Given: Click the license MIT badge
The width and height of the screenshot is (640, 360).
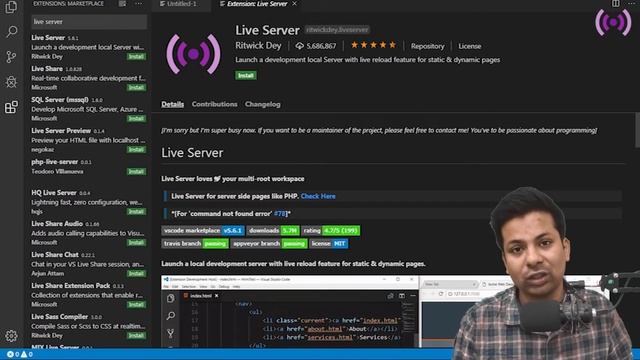Looking at the screenshot, I should point(329,244).
